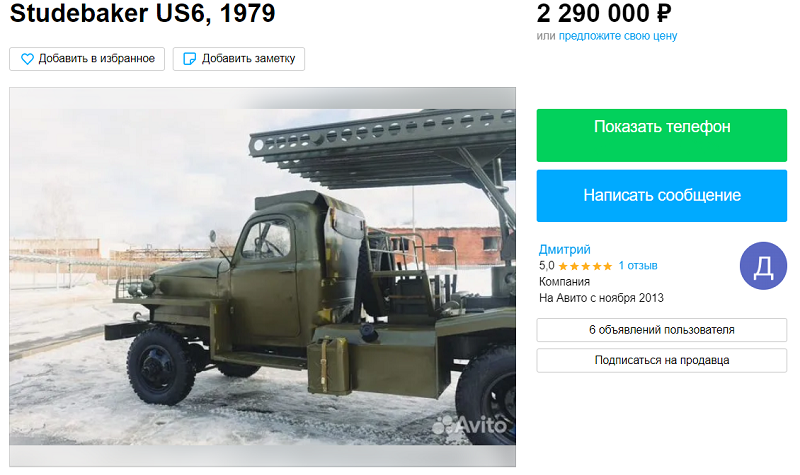Click the five-star seller rating
Image resolution: width=800 pixels, height=475 pixels.
click(x=585, y=266)
